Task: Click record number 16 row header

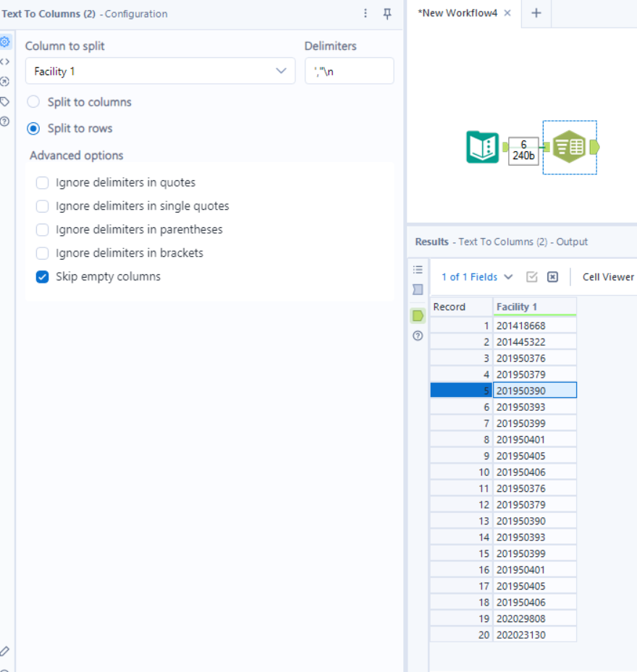Action: coord(461,570)
